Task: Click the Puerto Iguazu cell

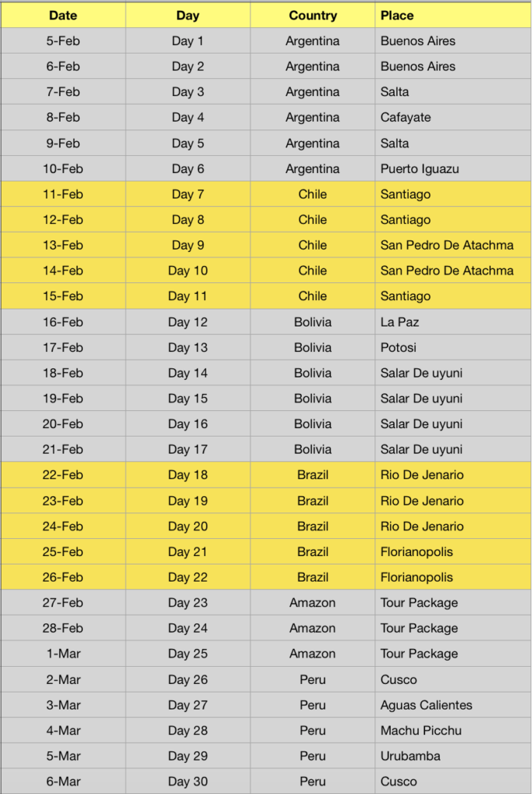Action: (453, 168)
